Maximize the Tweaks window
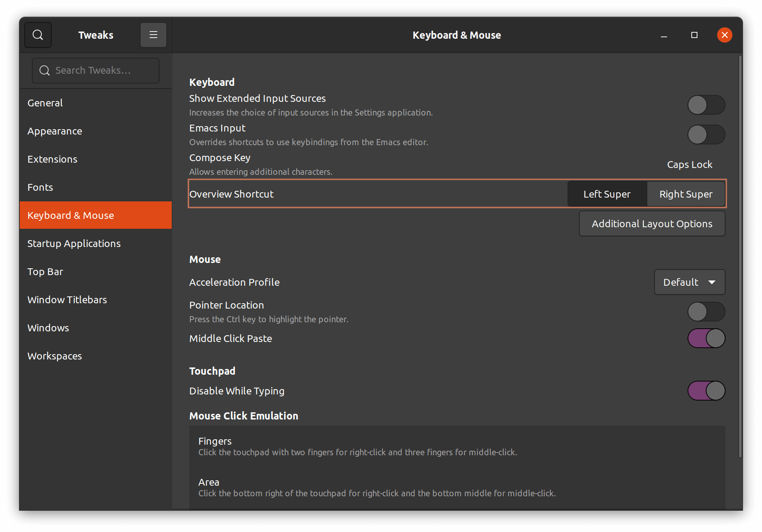 point(694,35)
